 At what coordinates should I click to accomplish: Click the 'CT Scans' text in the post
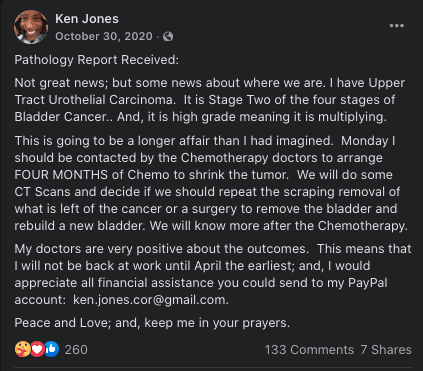(42, 192)
